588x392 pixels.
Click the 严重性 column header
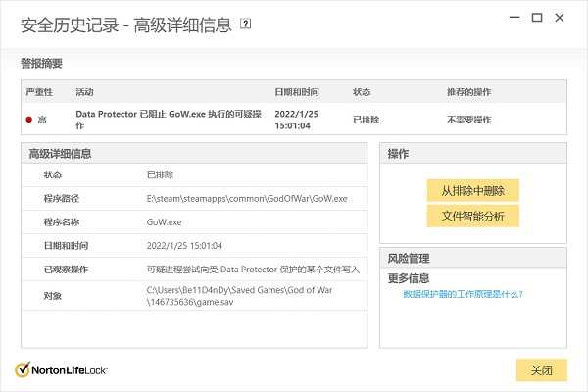pyautogui.click(x=39, y=92)
